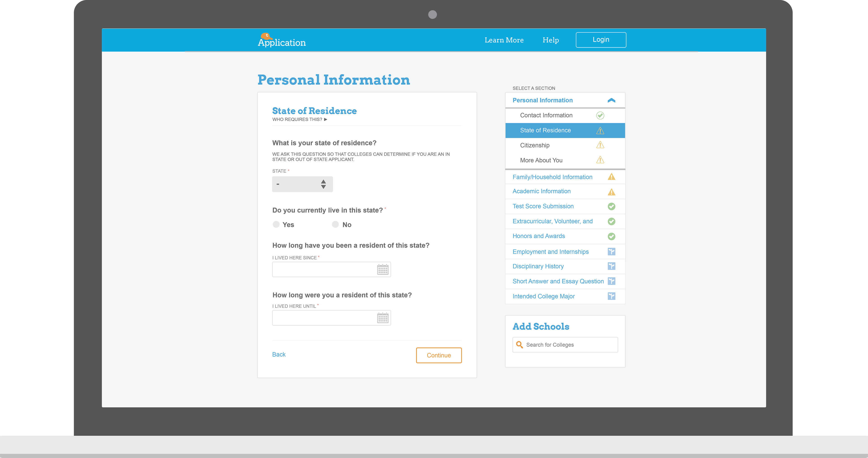Open Employment and Internships section
The image size is (868, 458).
(565, 252)
